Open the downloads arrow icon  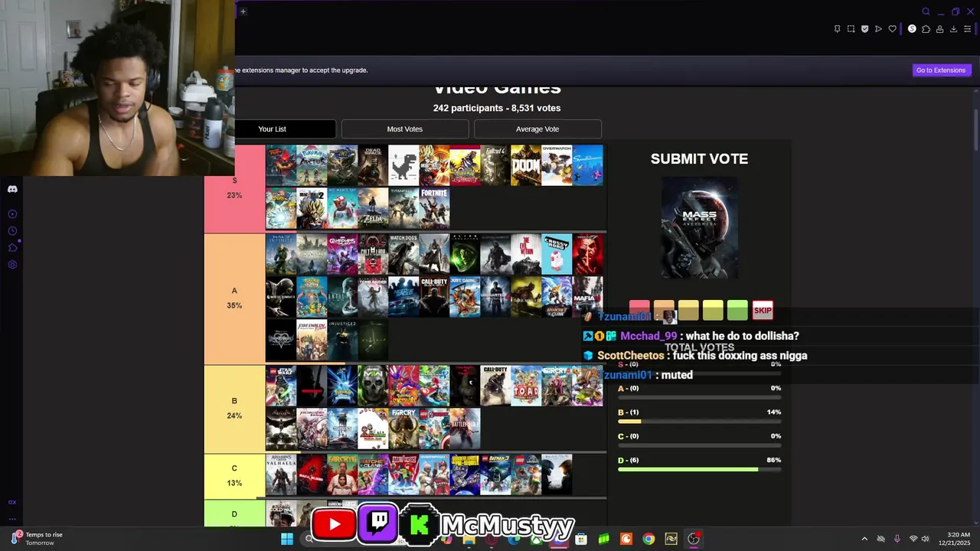pyautogui.click(x=953, y=29)
